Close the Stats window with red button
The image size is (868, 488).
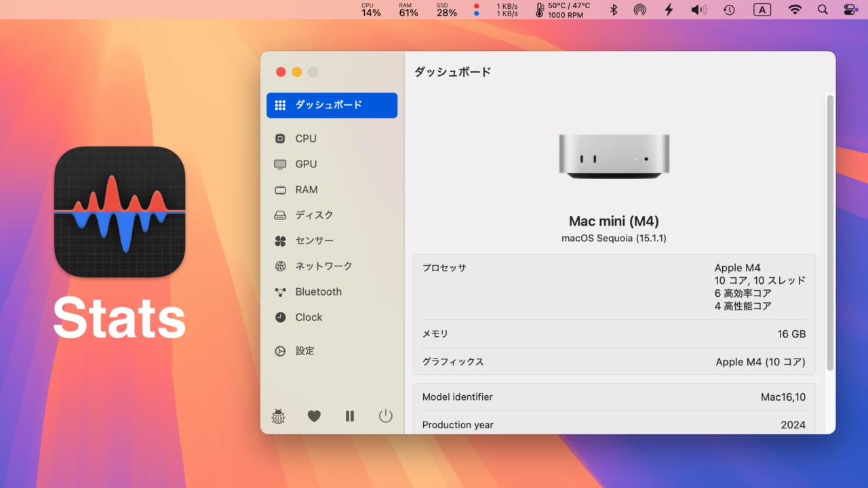[281, 72]
